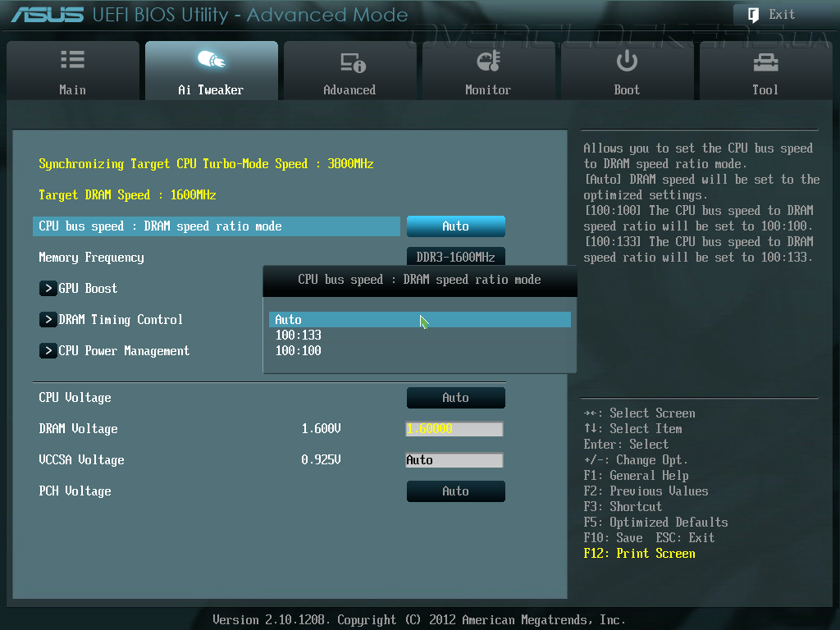Image resolution: width=840 pixels, height=630 pixels.
Task: Click the F2: Previous Values hint
Action: [646, 491]
